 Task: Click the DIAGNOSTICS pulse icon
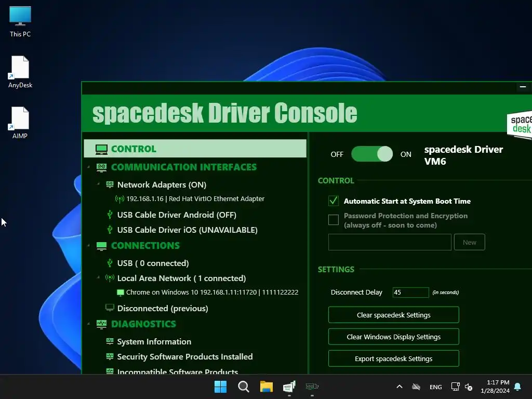pos(101,324)
